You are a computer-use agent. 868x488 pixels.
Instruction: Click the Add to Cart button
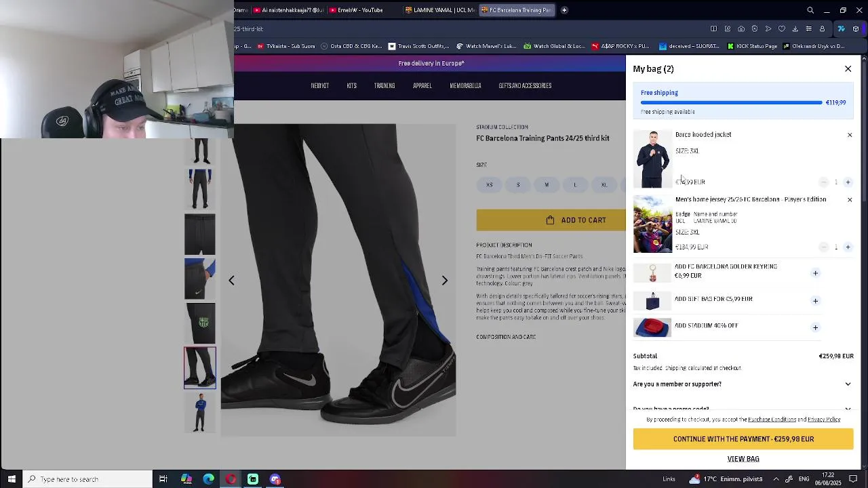(x=551, y=220)
